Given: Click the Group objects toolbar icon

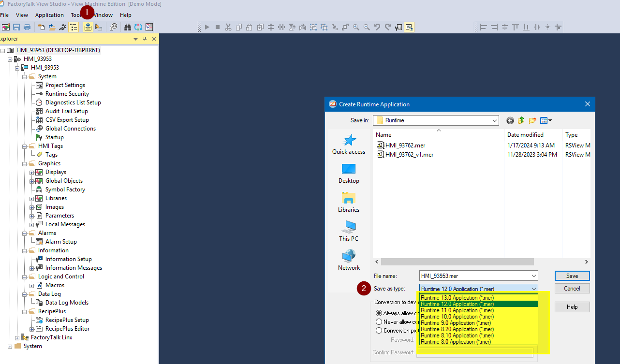Looking at the screenshot, I should coord(313,27).
